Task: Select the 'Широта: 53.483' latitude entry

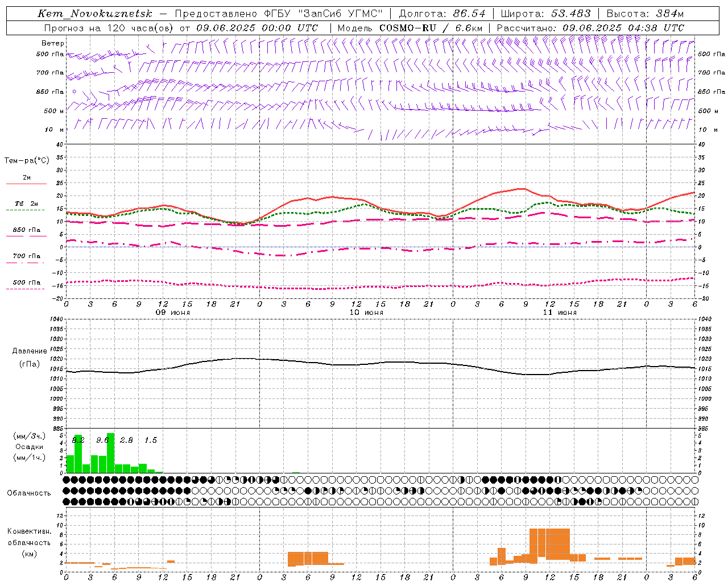Action: coord(545,14)
